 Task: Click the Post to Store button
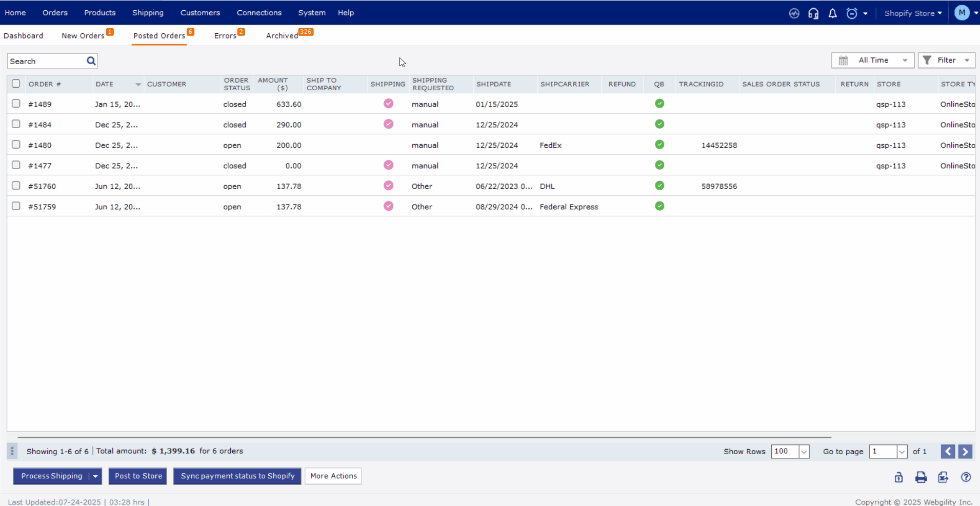point(138,476)
